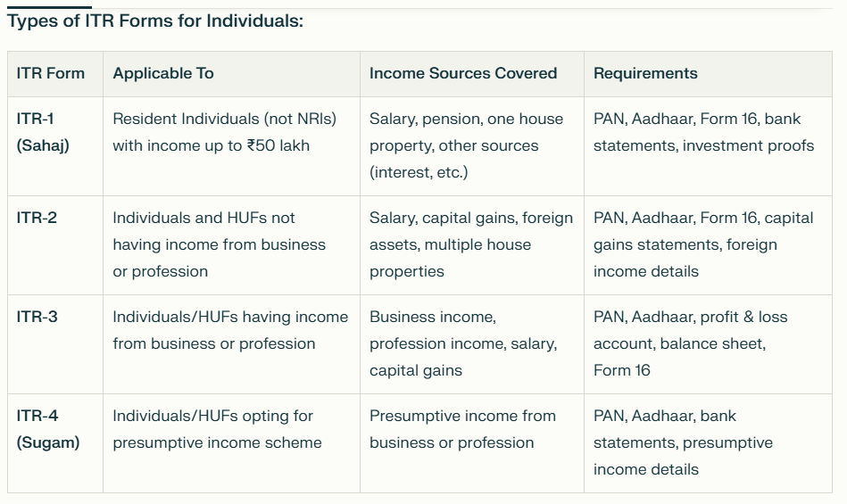Click the 'Salary, capital gains, foreign assets' cell
This screenshot has width=847, height=504.
[471, 244]
